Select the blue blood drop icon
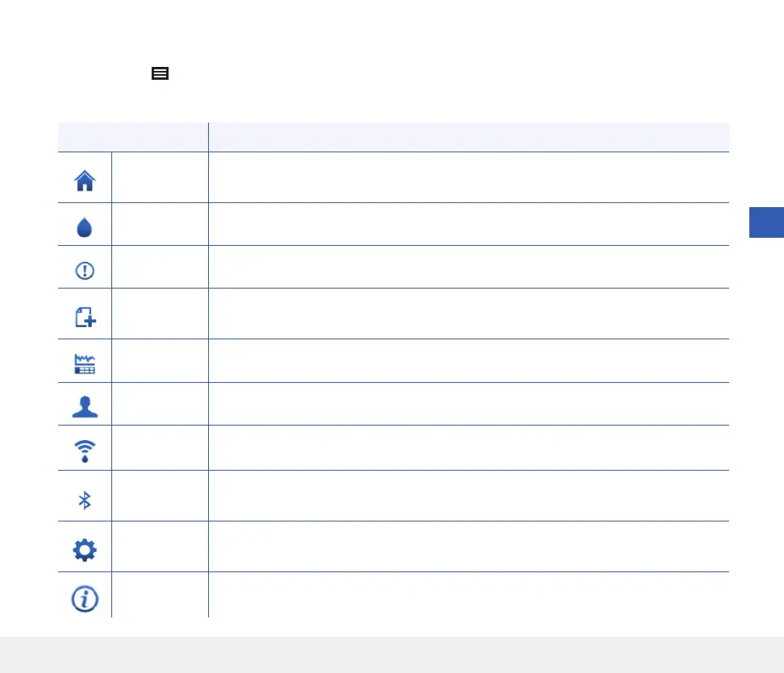The width and height of the screenshot is (784, 673). click(x=85, y=228)
